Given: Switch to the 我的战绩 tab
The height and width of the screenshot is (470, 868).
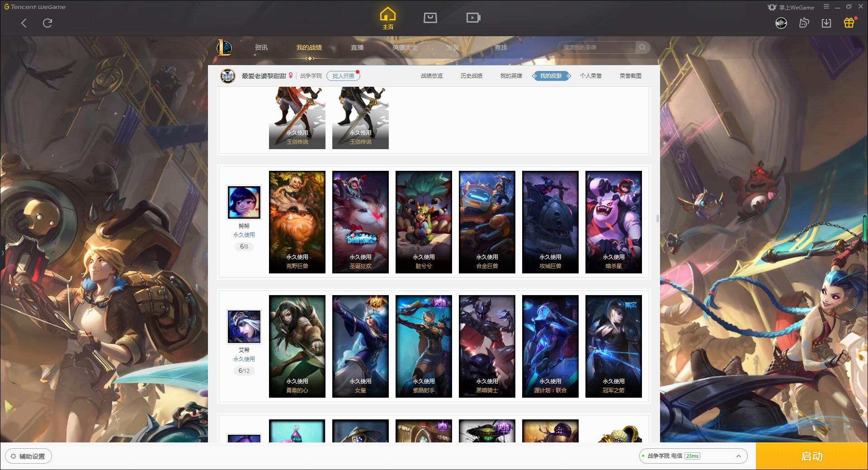Looking at the screenshot, I should click(309, 47).
